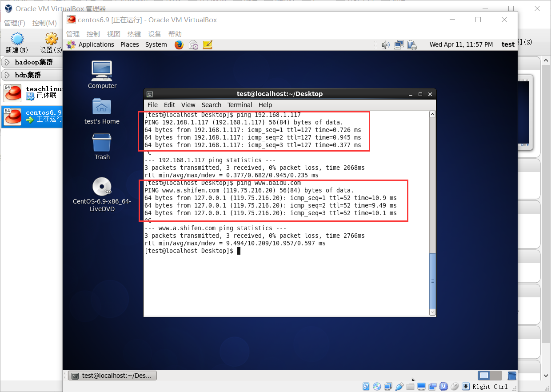This screenshot has width=551, height=392.
Task: Click the Right Ctrl host key label
Action: click(490, 387)
